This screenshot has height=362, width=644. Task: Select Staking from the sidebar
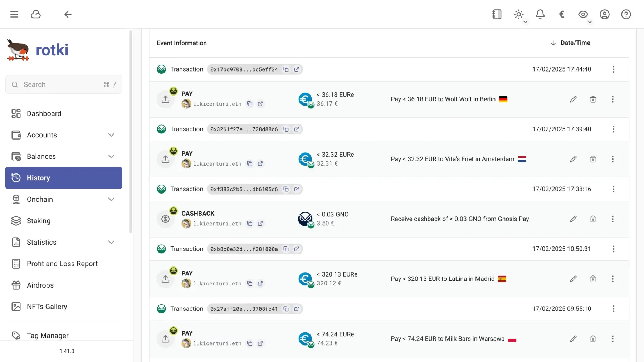coord(39,221)
